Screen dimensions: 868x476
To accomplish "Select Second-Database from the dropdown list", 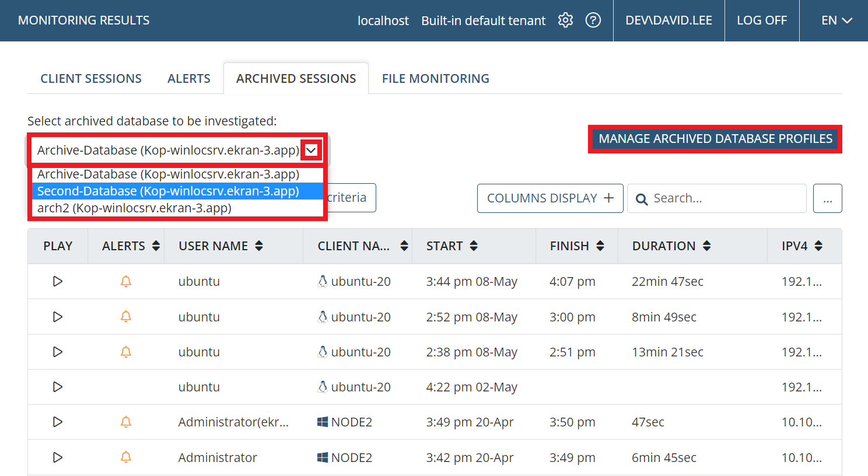I will coord(168,191).
